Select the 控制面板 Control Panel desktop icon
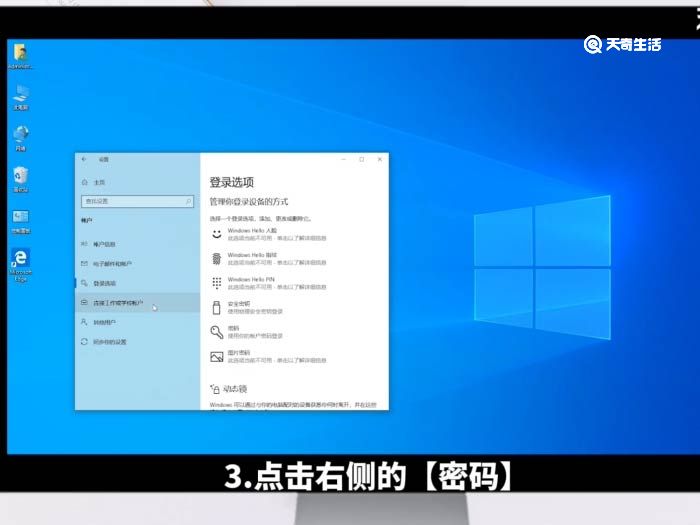This screenshot has height=525, width=700. (21, 222)
